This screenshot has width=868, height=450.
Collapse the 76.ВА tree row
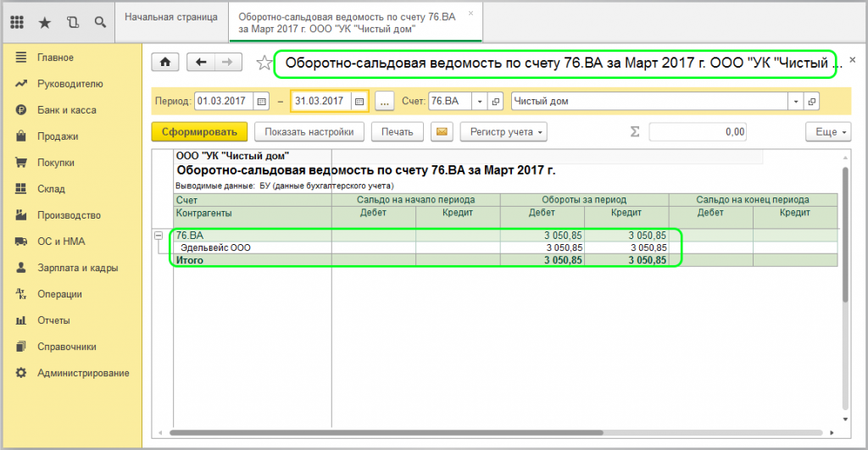coord(159,235)
